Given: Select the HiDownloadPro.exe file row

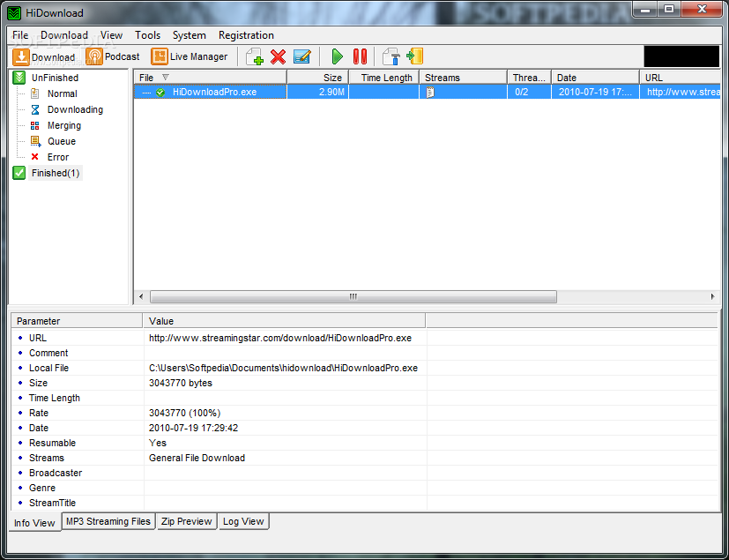Looking at the screenshot, I should point(428,92).
